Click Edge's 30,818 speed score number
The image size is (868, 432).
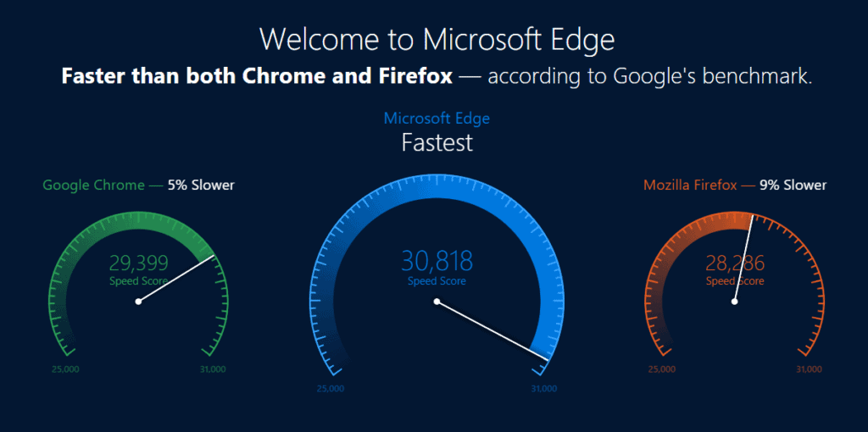pyautogui.click(x=437, y=260)
